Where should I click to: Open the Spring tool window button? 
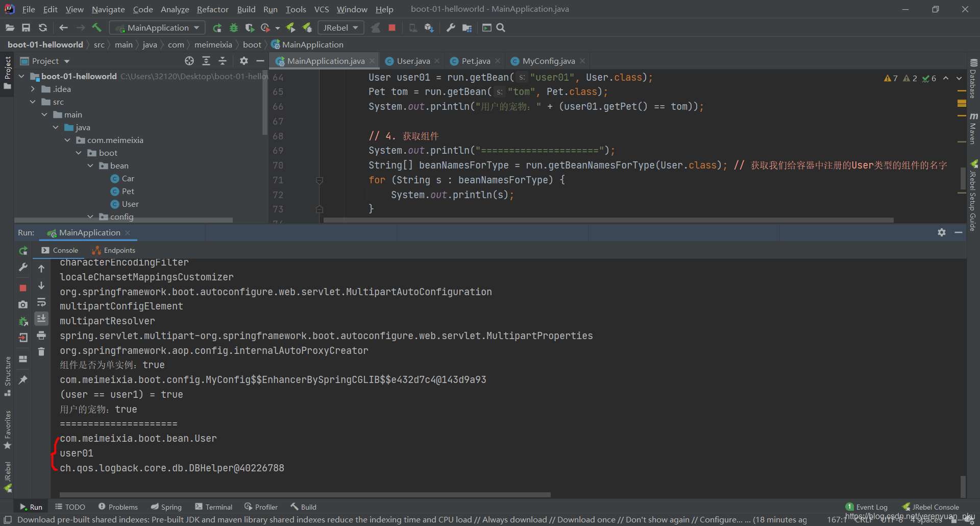click(x=166, y=507)
